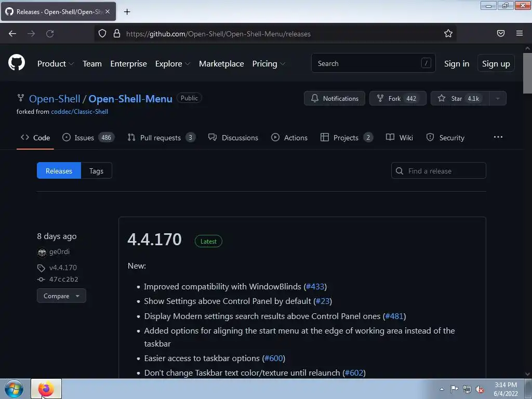Image resolution: width=532 pixels, height=399 pixels.
Task: Click the browser forward arrow
Action: [31, 34]
